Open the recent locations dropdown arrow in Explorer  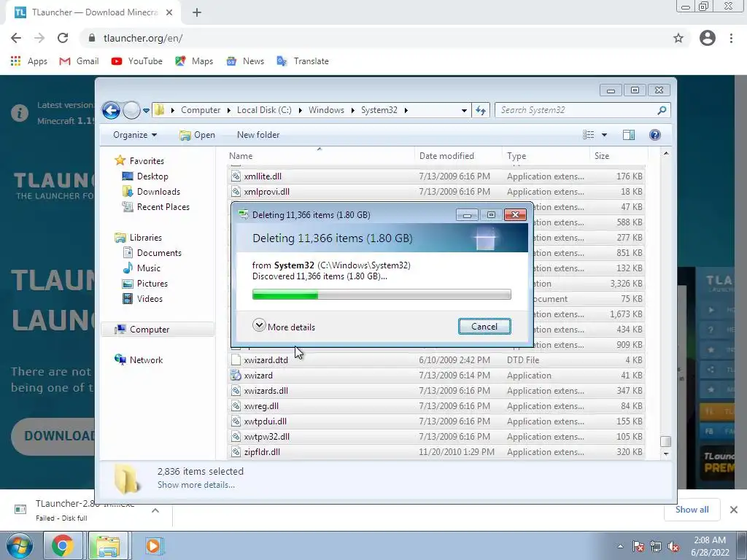pyautogui.click(x=146, y=111)
